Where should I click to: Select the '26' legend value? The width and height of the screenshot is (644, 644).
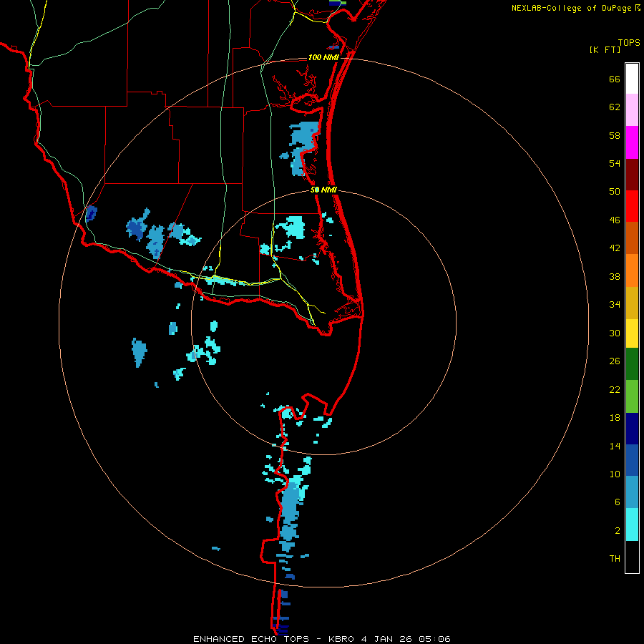[x=615, y=361]
